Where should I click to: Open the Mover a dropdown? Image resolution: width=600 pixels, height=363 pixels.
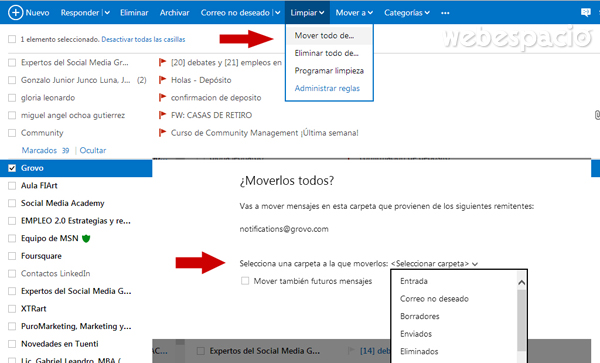point(354,13)
